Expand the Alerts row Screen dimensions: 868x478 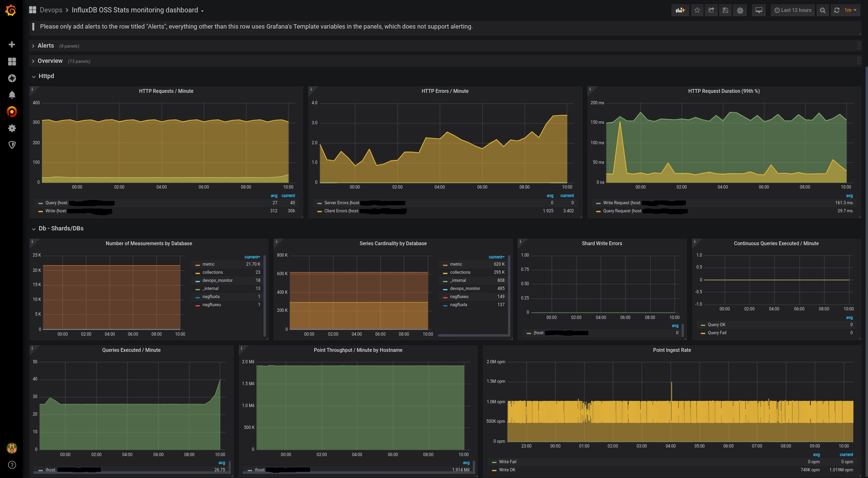[46, 46]
